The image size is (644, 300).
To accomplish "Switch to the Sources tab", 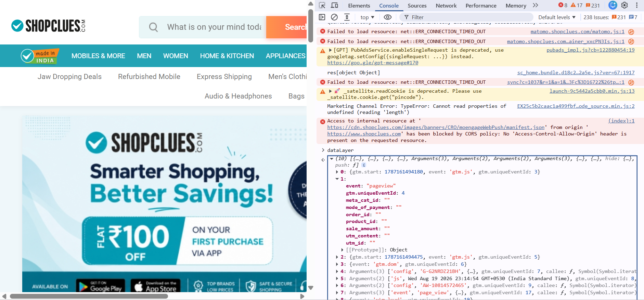I will [x=417, y=5].
